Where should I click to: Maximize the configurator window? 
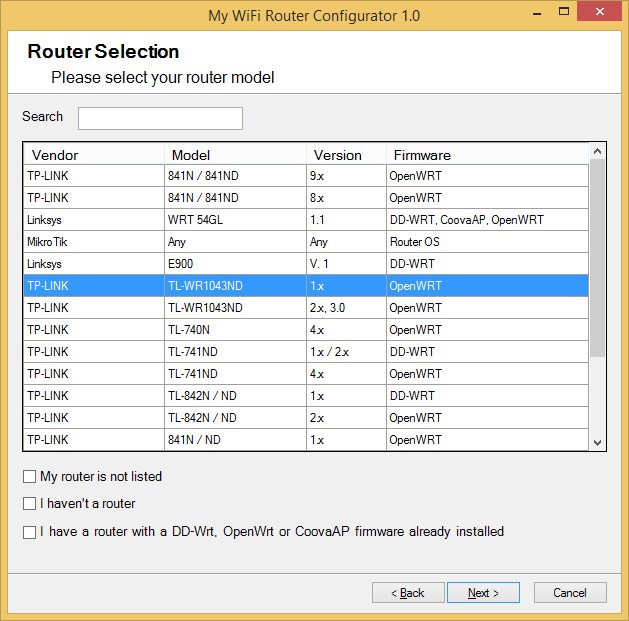[x=564, y=12]
